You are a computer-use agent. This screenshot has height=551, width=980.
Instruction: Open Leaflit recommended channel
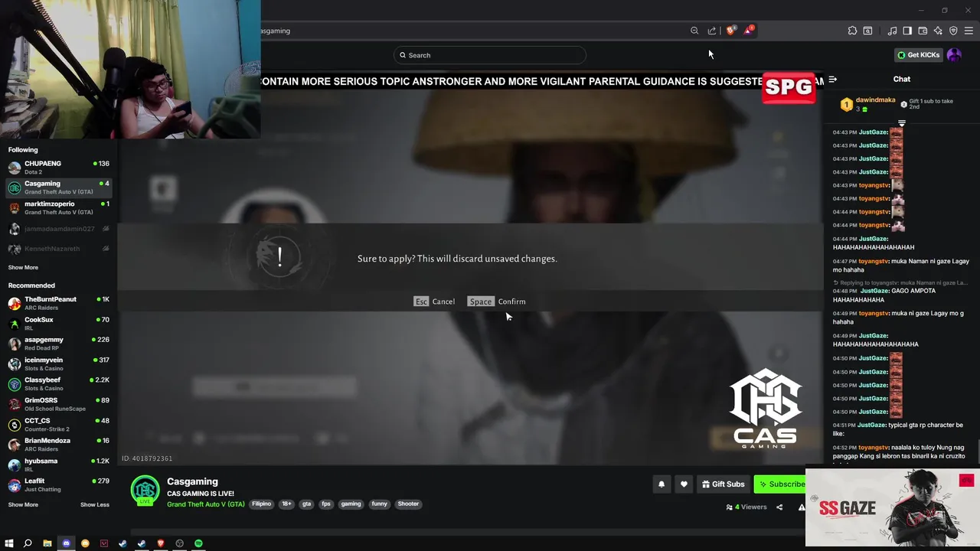(x=59, y=484)
